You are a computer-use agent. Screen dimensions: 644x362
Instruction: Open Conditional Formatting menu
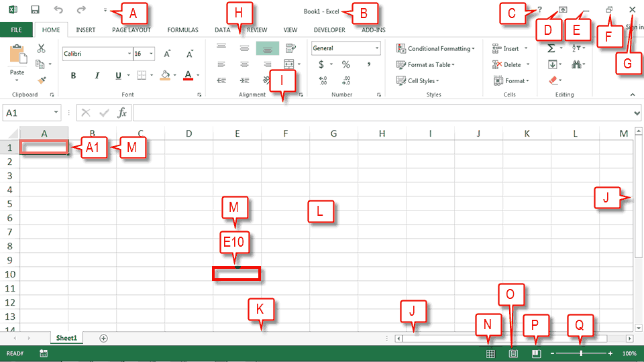[435, 48]
